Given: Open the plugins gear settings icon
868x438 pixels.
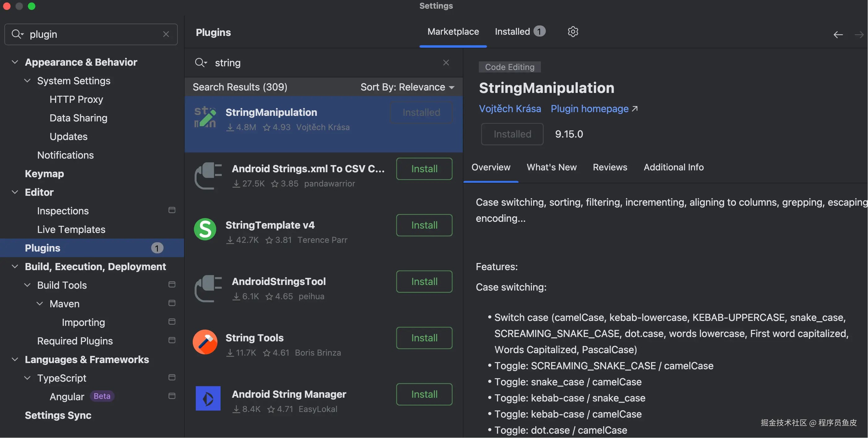Looking at the screenshot, I should (x=573, y=32).
